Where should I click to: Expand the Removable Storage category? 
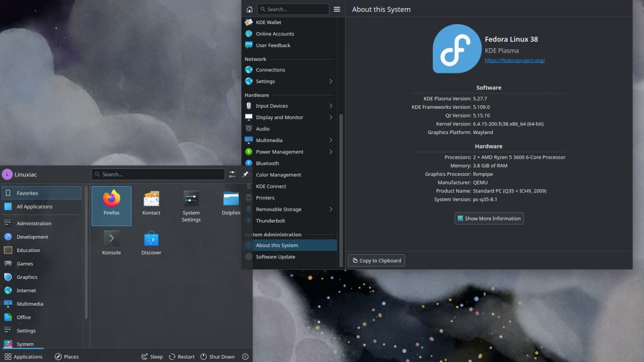[331, 209]
